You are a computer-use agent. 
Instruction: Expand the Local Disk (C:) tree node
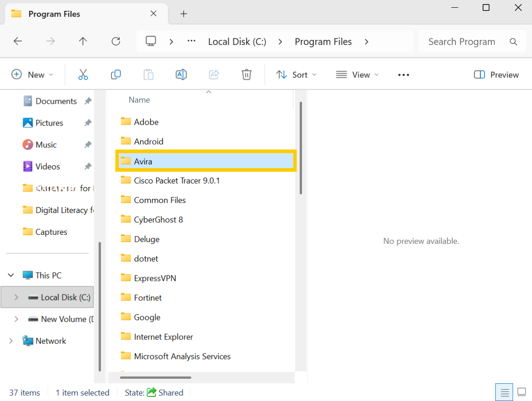pyautogui.click(x=16, y=297)
